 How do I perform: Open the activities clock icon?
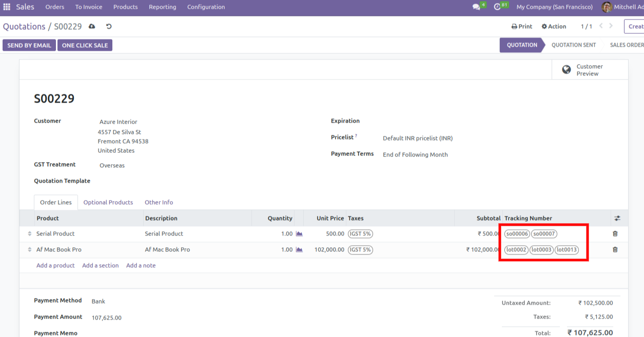click(x=497, y=7)
